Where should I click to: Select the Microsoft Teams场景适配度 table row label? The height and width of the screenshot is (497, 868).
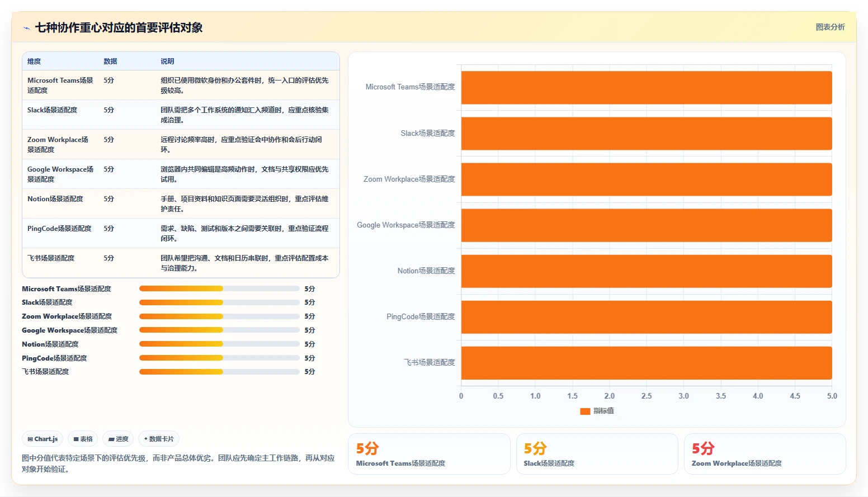point(60,86)
